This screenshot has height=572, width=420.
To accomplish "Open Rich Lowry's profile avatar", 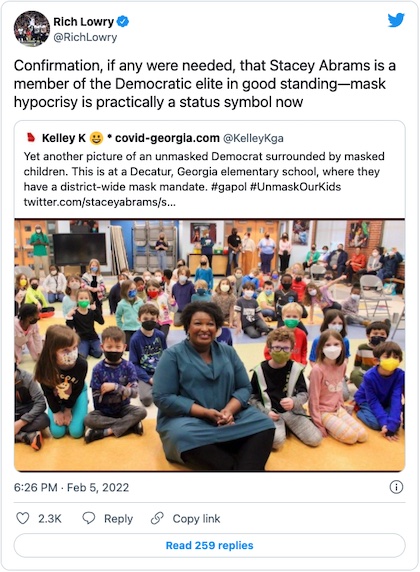I will coord(32,28).
